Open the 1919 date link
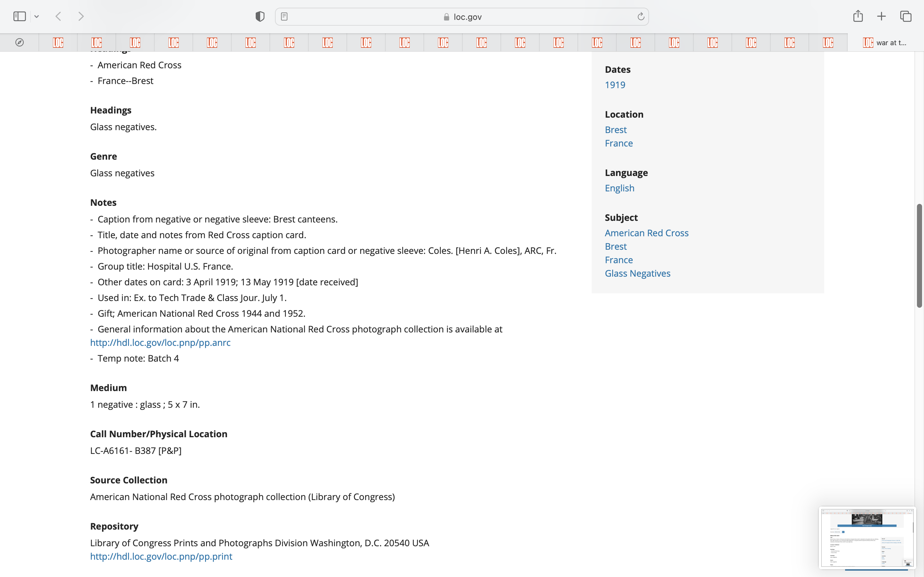The height and width of the screenshot is (577, 924). click(x=615, y=85)
